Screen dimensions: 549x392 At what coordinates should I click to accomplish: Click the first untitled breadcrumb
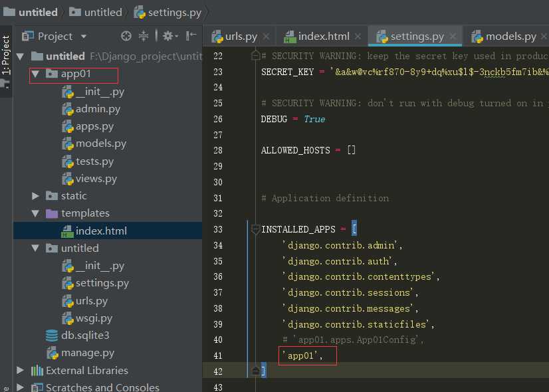(30, 12)
